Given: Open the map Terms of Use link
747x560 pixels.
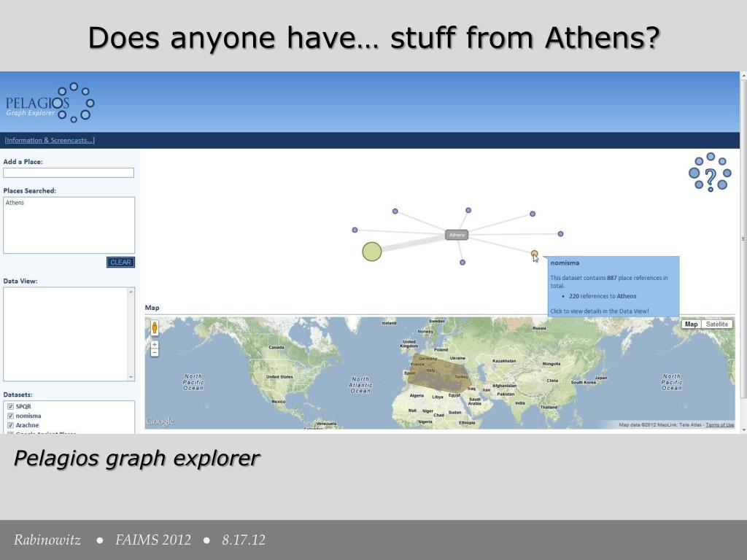Looking at the screenshot, I should coord(719,425).
